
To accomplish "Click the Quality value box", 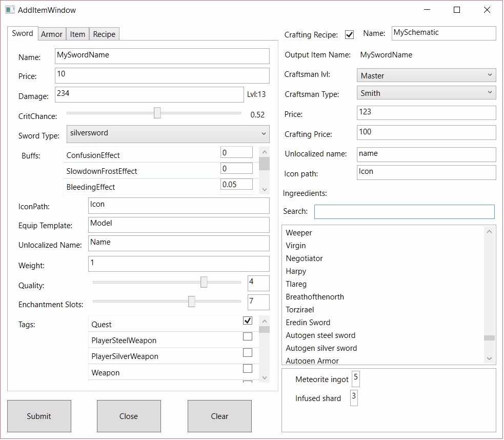I will pyautogui.click(x=258, y=284).
